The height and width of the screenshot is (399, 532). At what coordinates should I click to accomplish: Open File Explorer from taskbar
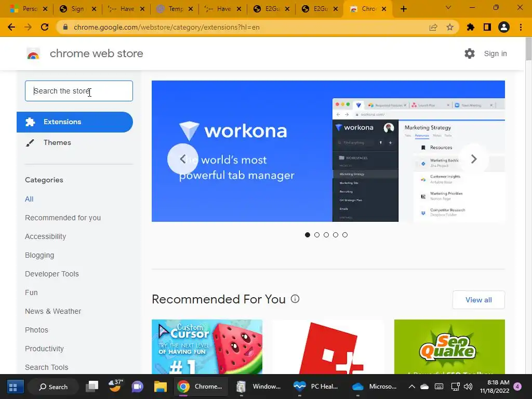click(160, 387)
